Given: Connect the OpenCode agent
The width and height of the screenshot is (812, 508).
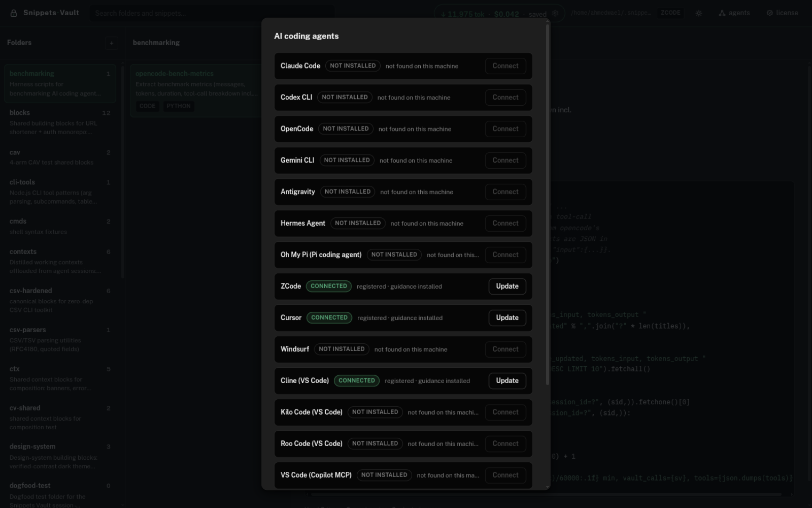Looking at the screenshot, I should [x=505, y=129].
